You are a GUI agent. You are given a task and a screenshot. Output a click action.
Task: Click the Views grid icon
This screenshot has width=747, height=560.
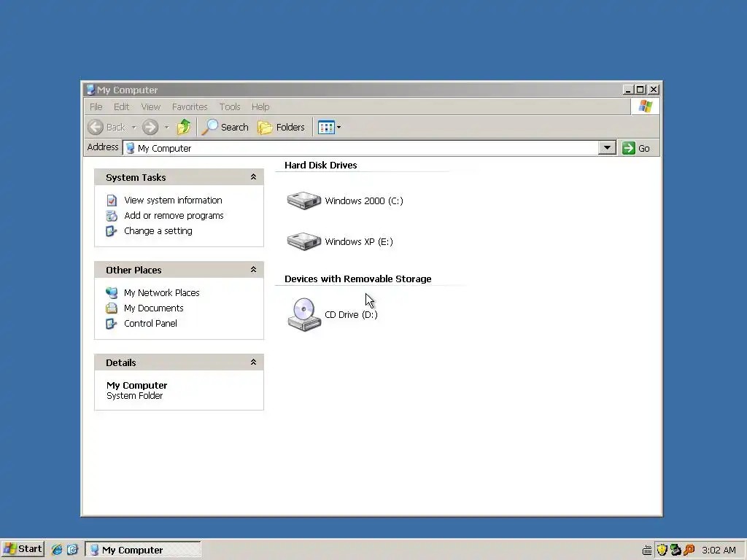[x=326, y=127]
